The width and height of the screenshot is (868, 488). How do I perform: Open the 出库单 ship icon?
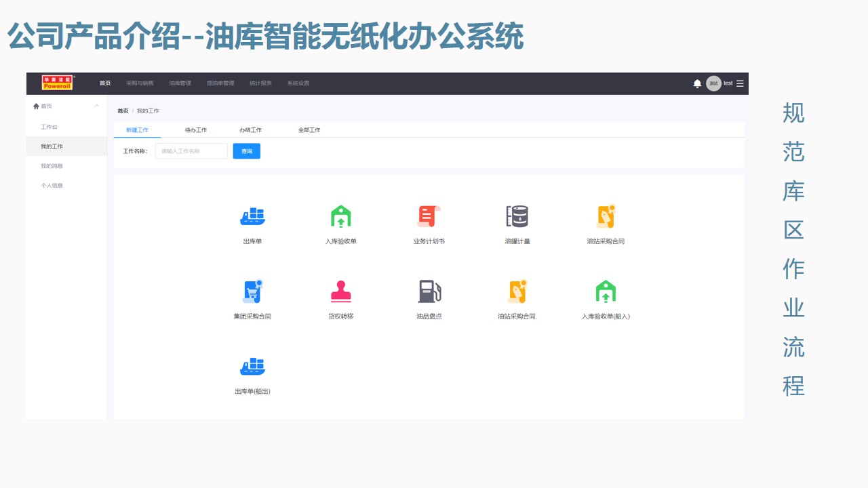[252, 216]
